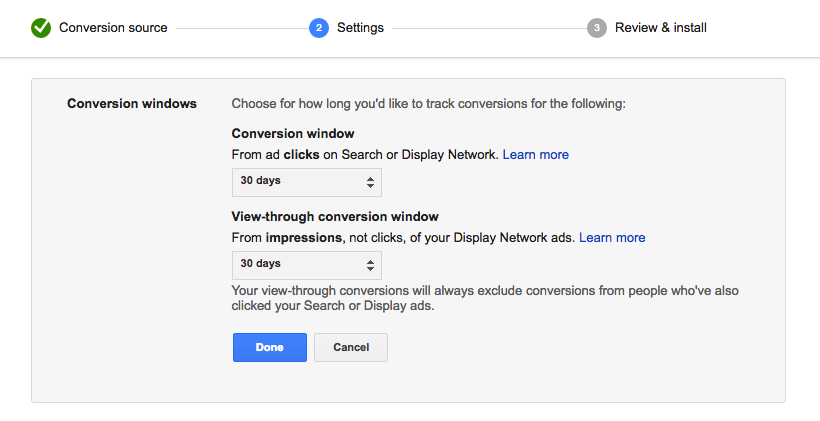Click the View-through conversion window subheading

click(335, 217)
